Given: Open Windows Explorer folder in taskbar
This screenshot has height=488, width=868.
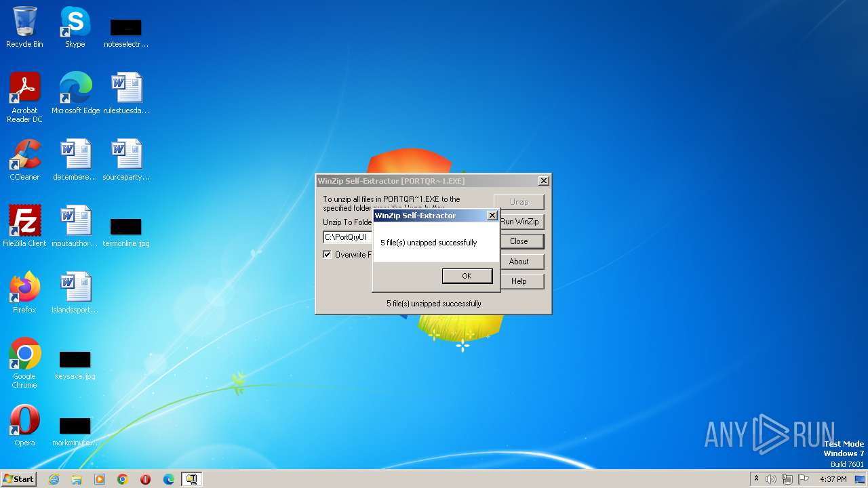Looking at the screenshot, I should [77, 479].
